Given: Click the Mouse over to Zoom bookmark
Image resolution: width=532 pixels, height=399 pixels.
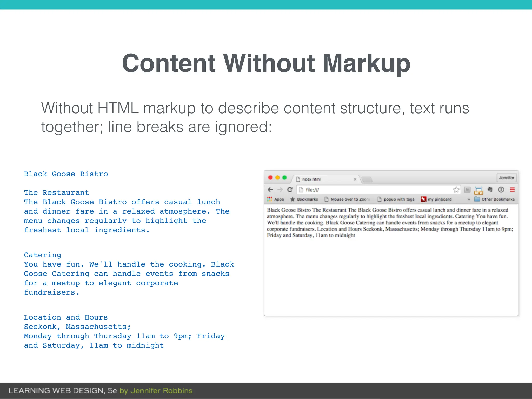Looking at the screenshot, I should pos(347,199).
